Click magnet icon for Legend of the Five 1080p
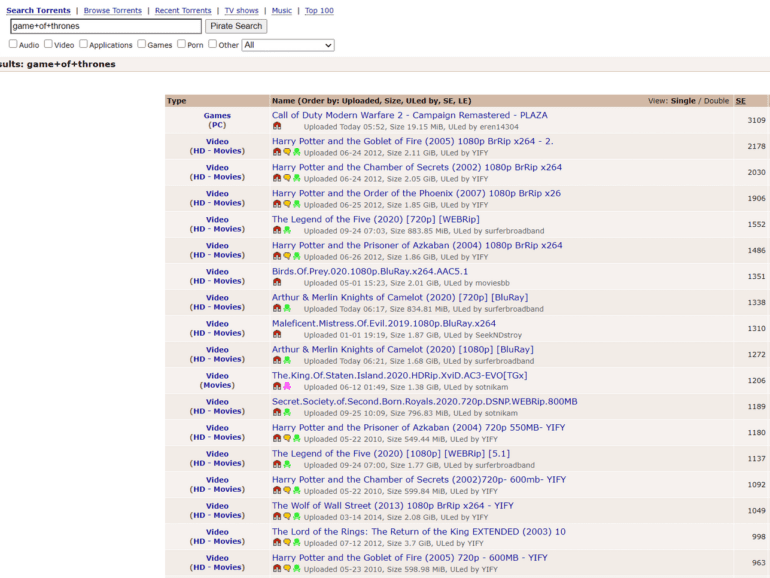 pyautogui.click(x=277, y=465)
